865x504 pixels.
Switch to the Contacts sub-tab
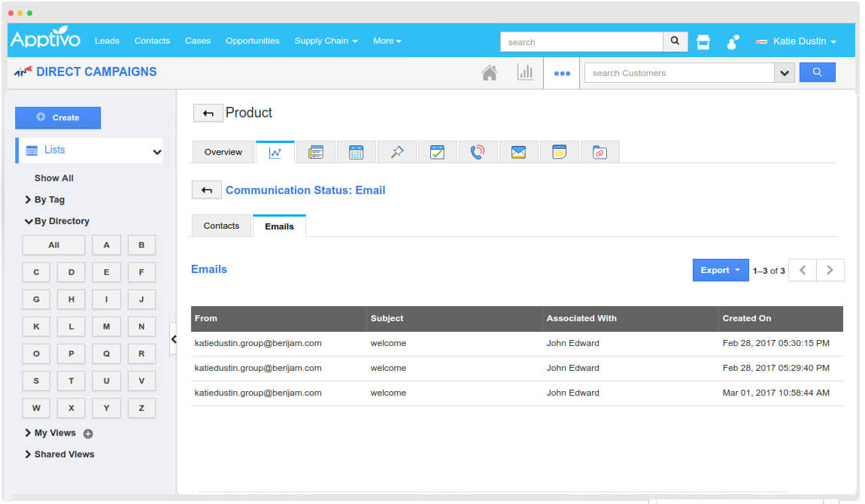(x=221, y=226)
